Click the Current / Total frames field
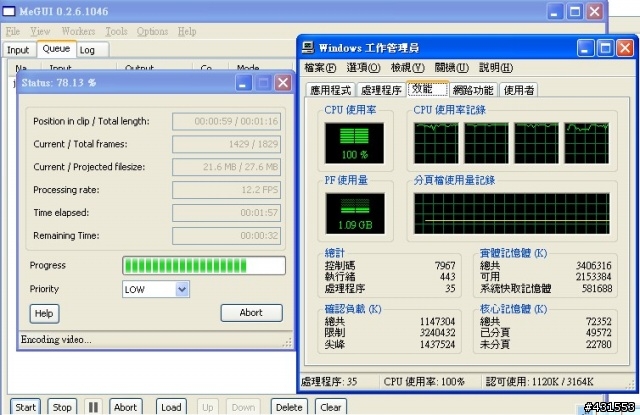Screen dimensions: 640x415 tap(227, 144)
